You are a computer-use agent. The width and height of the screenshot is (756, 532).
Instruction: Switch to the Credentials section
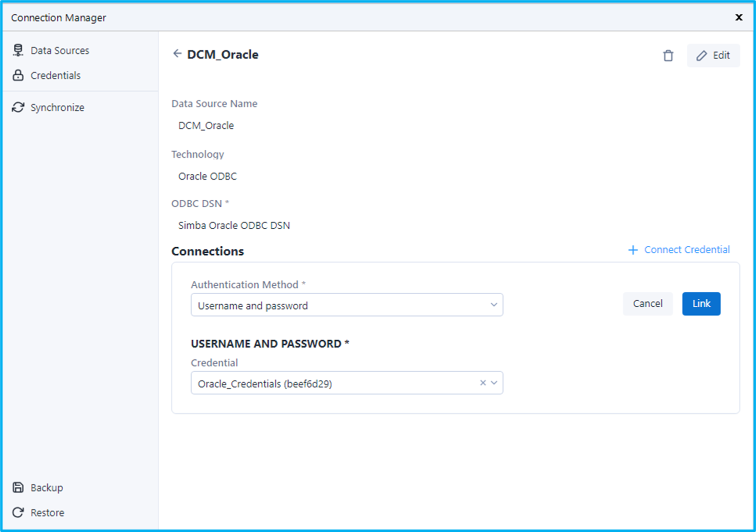[x=55, y=75]
